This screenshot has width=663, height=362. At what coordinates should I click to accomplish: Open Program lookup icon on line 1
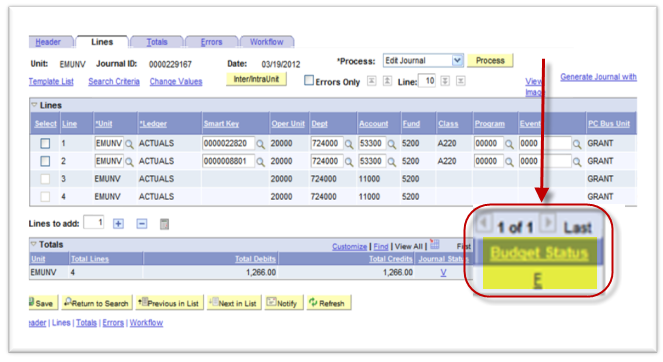coord(510,144)
